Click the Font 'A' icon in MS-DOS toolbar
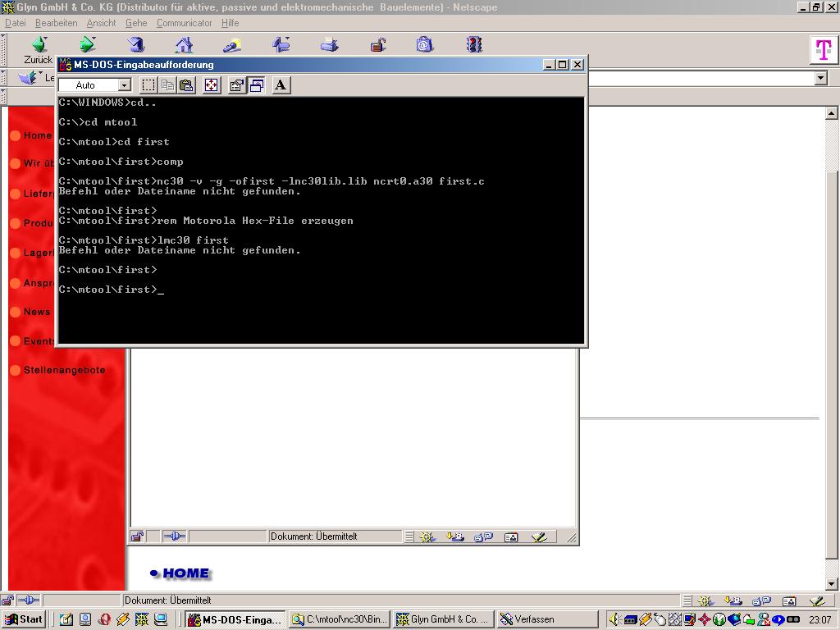The height and width of the screenshot is (630, 840). (281, 85)
